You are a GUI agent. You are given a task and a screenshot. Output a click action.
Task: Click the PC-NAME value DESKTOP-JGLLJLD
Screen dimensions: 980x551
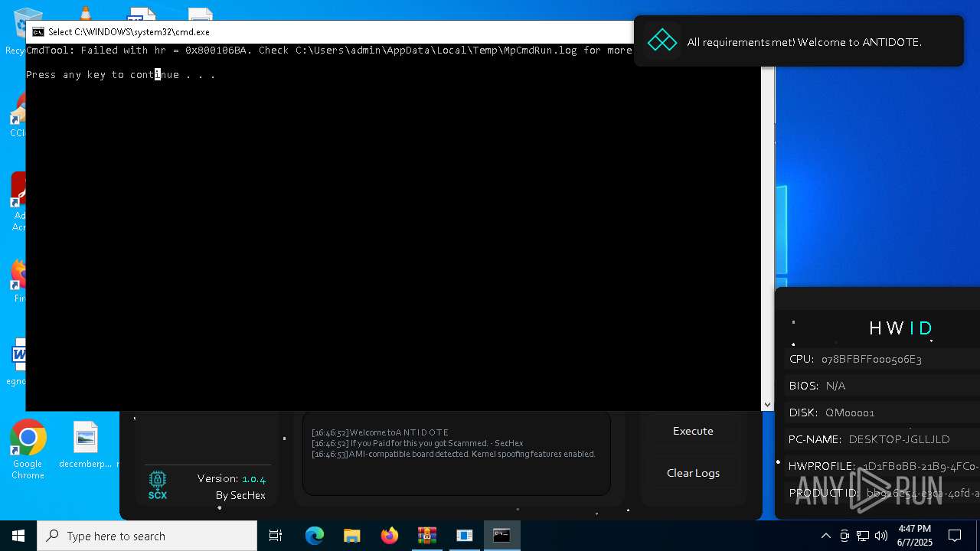899,439
